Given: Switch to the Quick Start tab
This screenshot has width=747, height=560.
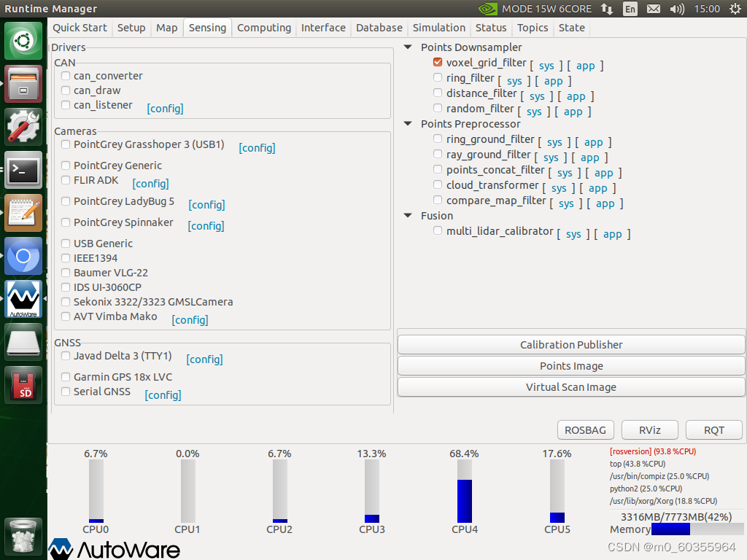Looking at the screenshot, I should [x=80, y=28].
